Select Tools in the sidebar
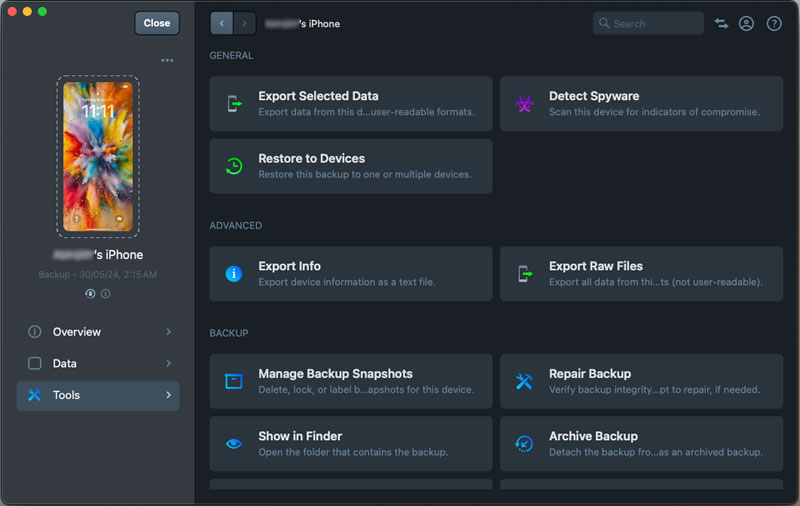The image size is (800, 506). pos(98,395)
